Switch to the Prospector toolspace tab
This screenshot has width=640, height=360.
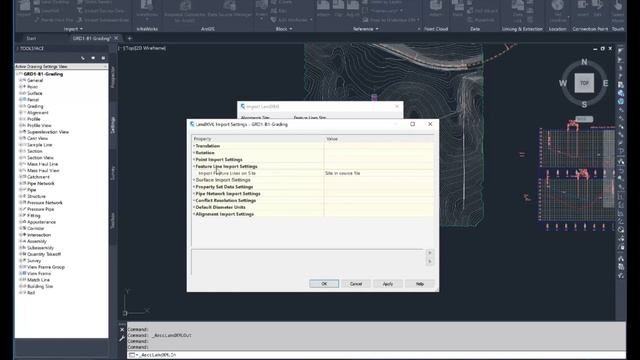coord(113,78)
